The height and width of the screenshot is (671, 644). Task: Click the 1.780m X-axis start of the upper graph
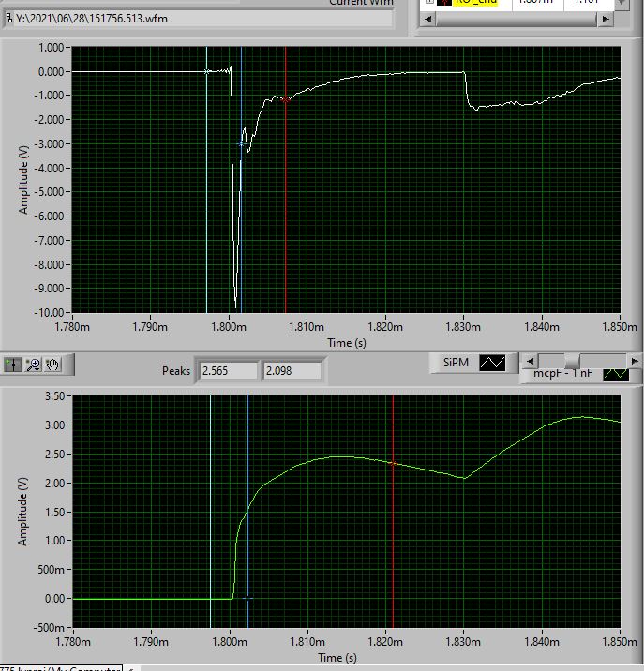click(x=72, y=327)
